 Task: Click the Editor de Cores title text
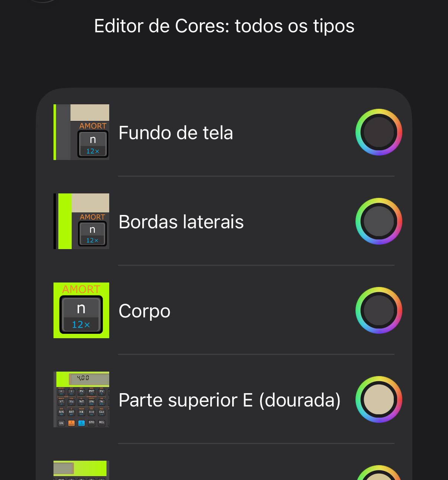click(224, 26)
